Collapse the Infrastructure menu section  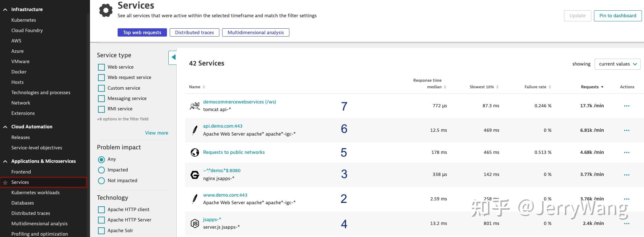pyautogui.click(x=5, y=10)
